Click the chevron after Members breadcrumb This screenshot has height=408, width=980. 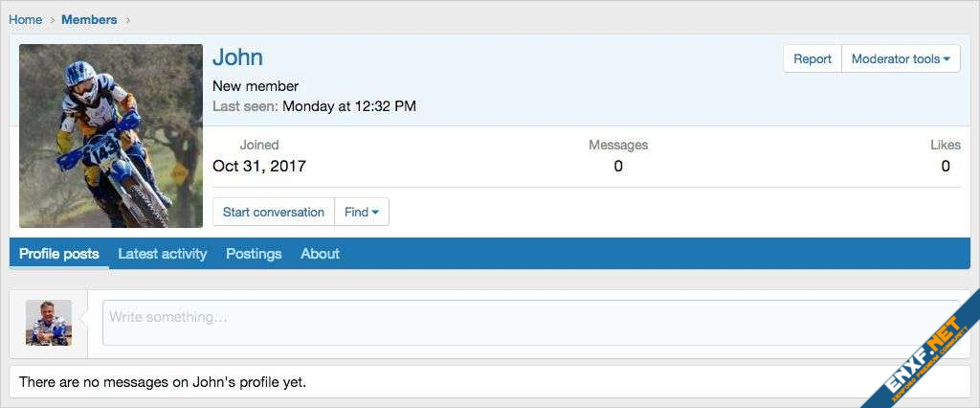pos(128,19)
